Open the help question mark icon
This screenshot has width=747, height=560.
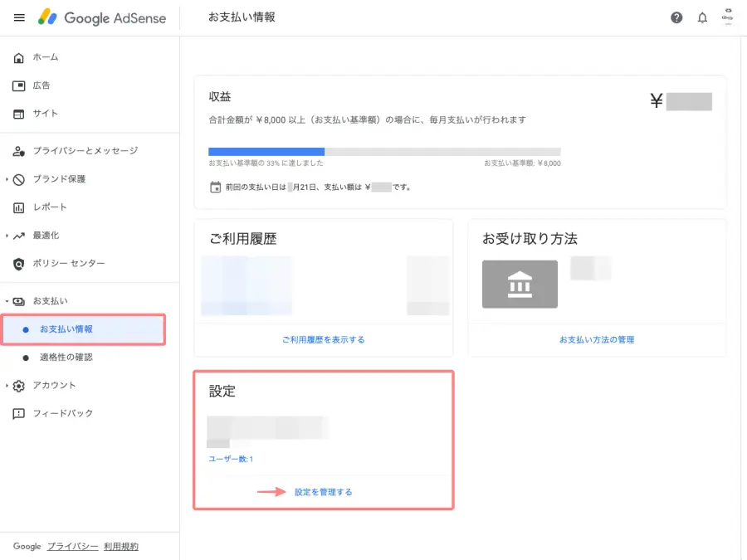(676, 17)
